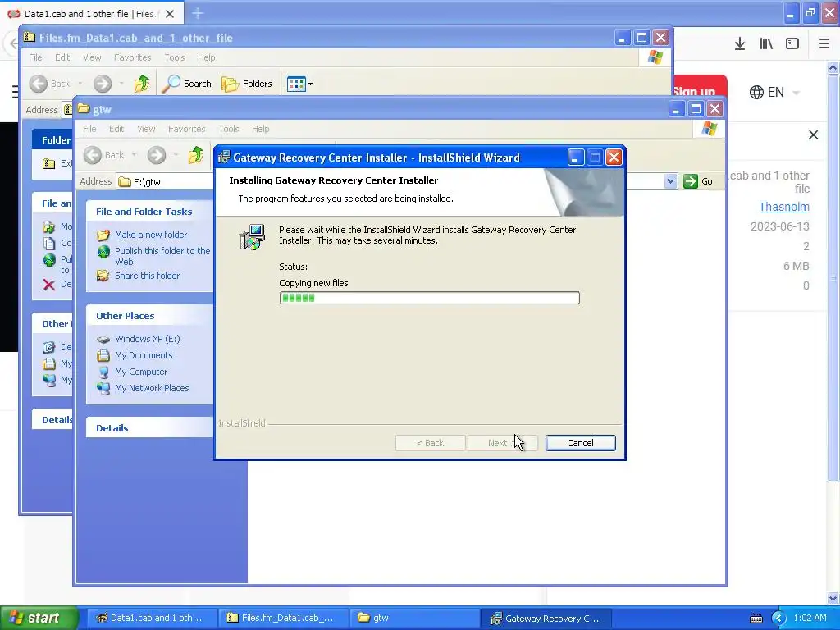This screenshot has width=840, height=630.
Task: Open File menu in Files.fm window
Action: [x=35, y=57]
